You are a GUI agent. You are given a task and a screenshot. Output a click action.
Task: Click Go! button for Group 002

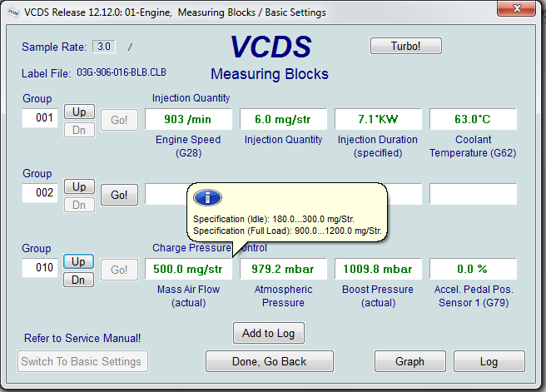120,195
